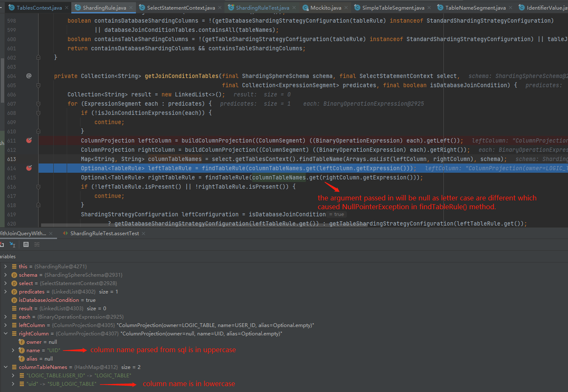Switch to the SelectStatementContext.java tab
Screen dimensions: 568x392
click(180, 7)
